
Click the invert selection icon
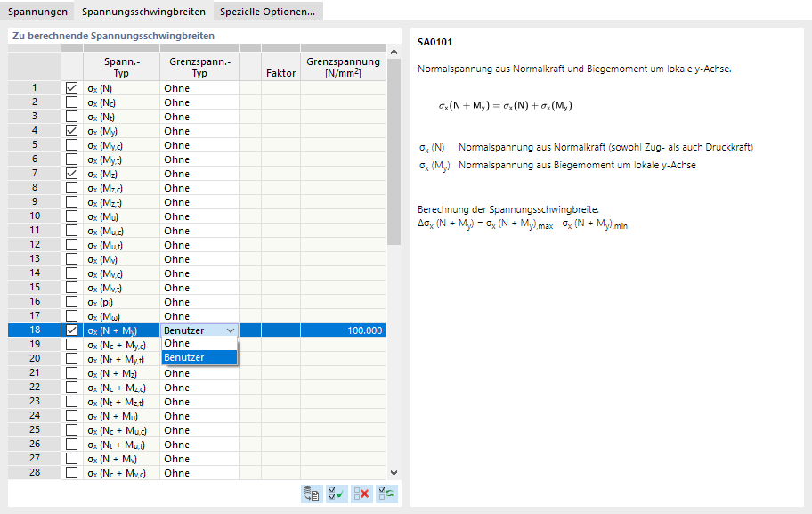[386, 493]
